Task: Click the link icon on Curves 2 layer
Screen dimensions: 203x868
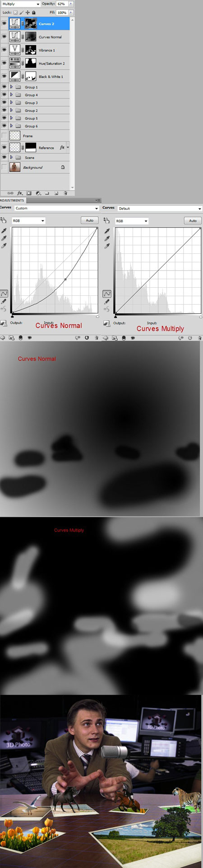Action: tap(23, 23)
